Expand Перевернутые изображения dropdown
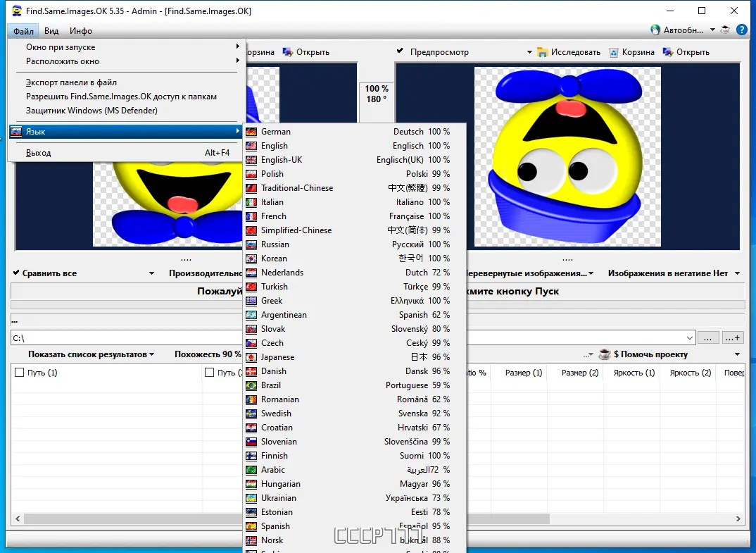 coord(591,273)
